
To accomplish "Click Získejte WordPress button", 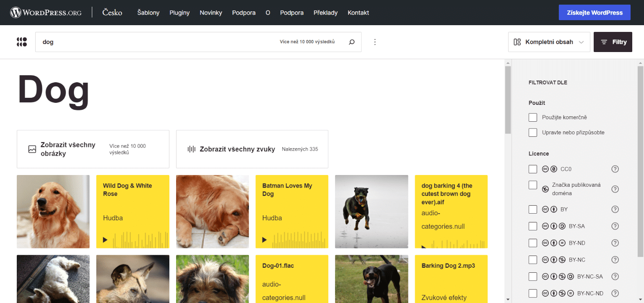I will (595, 13).
